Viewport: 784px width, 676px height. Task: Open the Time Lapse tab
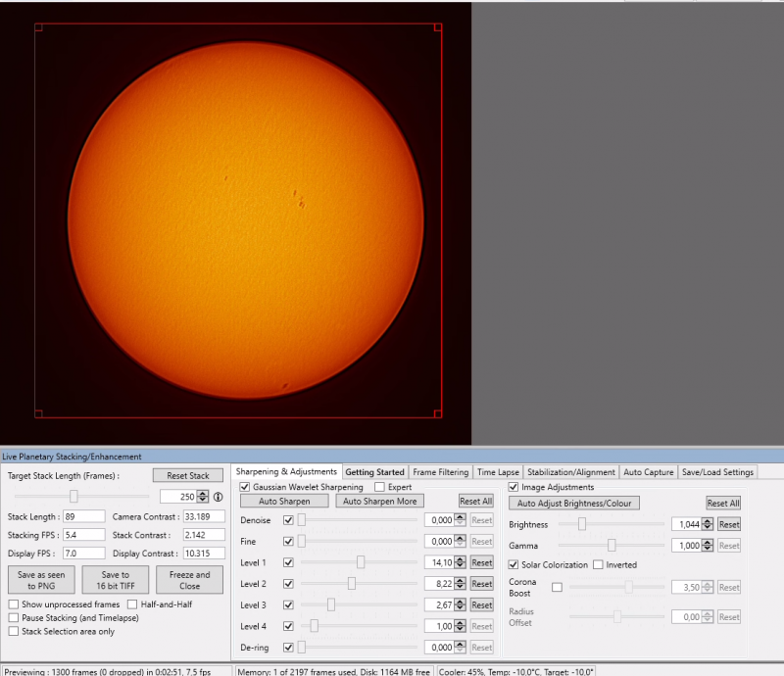point(498,472)
